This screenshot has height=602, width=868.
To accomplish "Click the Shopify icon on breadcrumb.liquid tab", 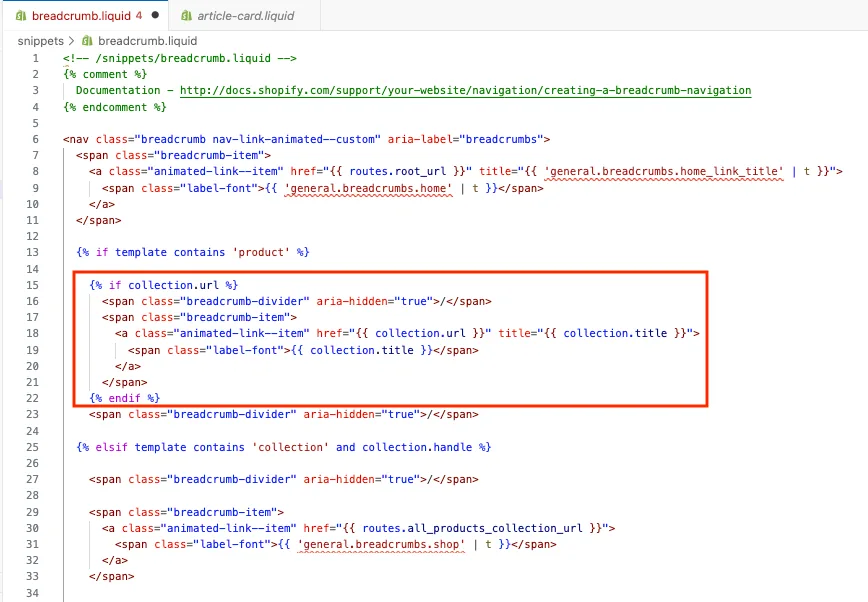I will coord(21,16).
